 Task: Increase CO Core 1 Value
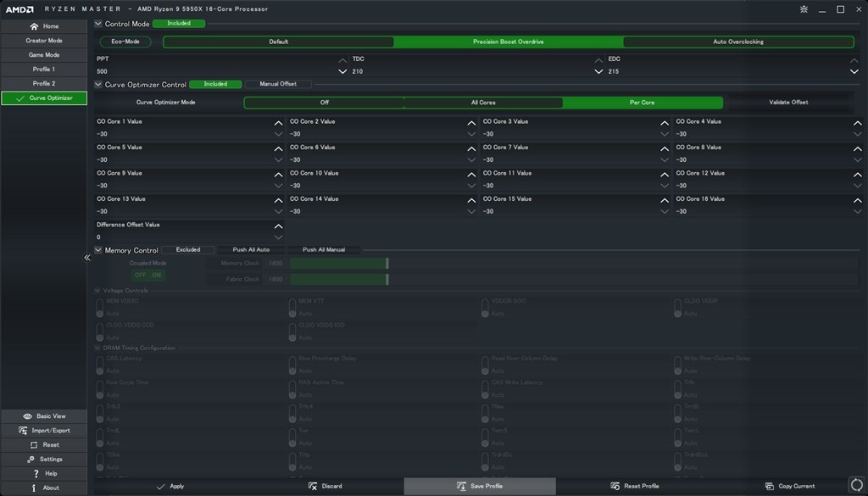pyautogui.click(x=278, y=123)
